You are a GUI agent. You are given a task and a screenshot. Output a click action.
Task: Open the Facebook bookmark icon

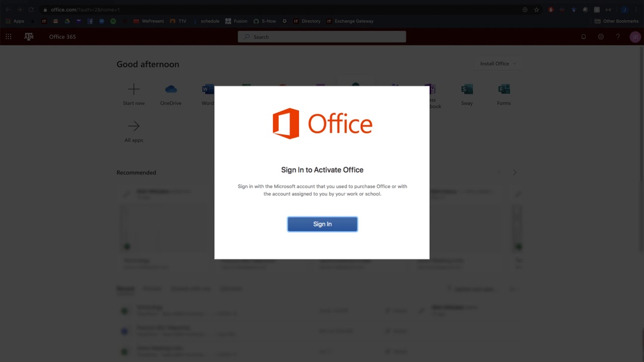pos(90,21)
